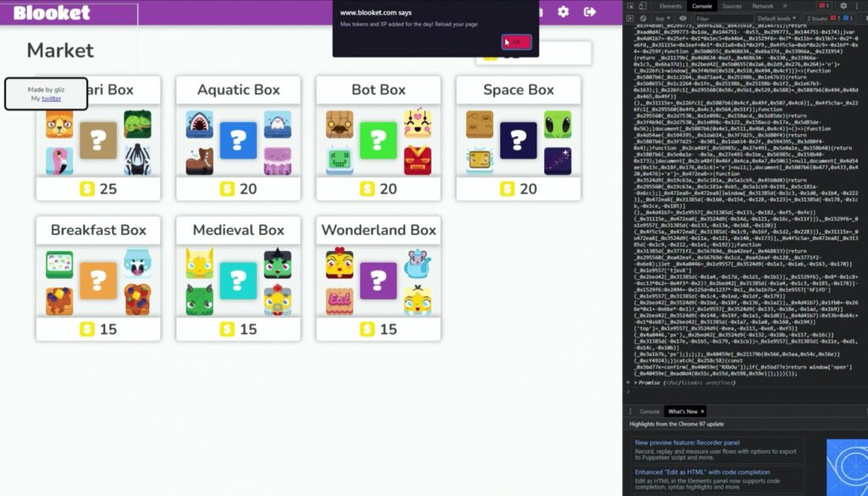Click the Medieval Box price of 15 tokens
Screen dimensions: 868x496
pyautogui.click(x=238, y=329)
